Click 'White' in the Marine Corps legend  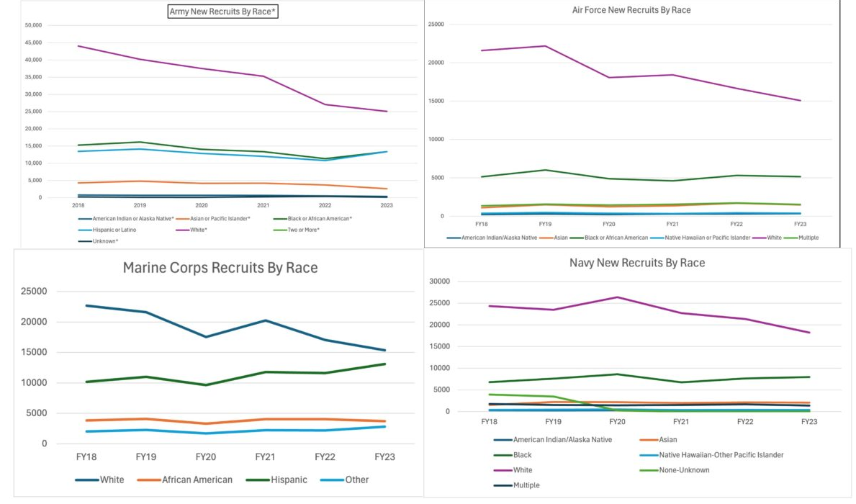point(112,480)
